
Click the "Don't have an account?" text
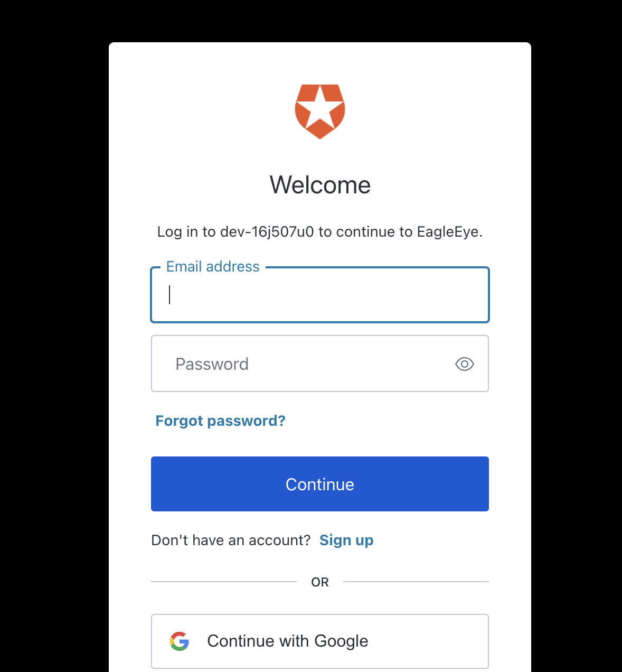tap(231, 540)
